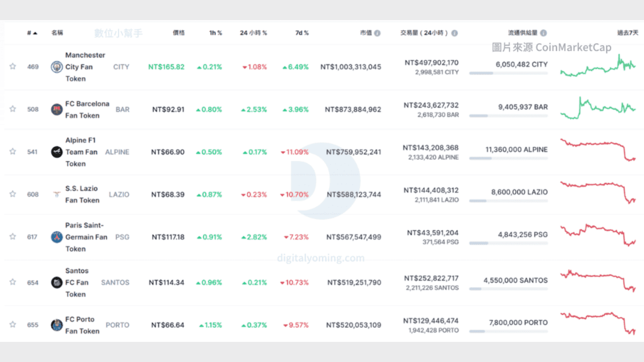Toggle the watchlist star for FC Barcelona

pos(13,109)
